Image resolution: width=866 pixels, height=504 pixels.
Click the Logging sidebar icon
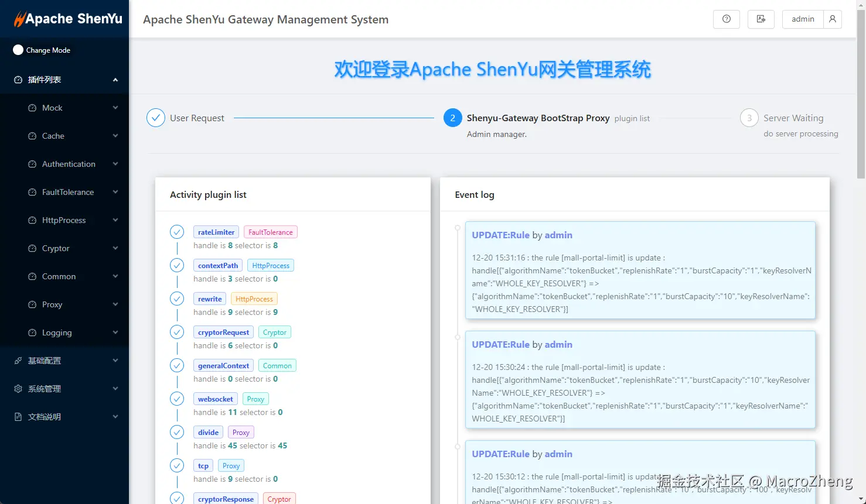coord(32,332)
